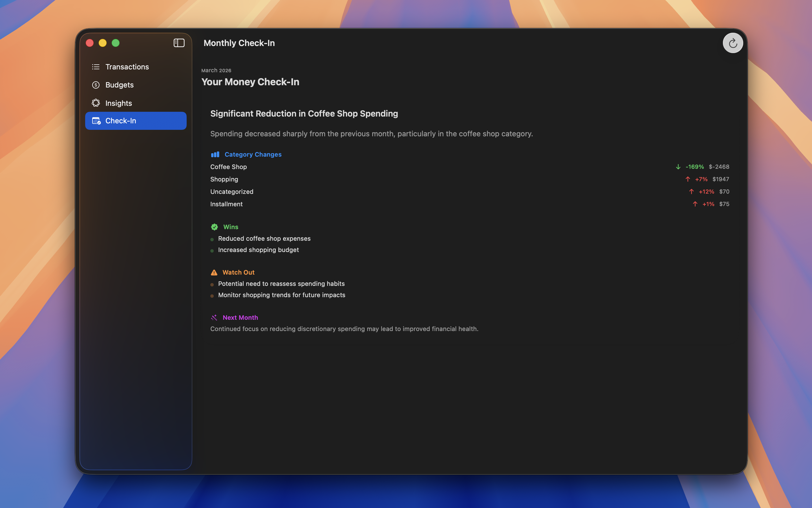Click the Wins heading text

[x=231, y=227]
